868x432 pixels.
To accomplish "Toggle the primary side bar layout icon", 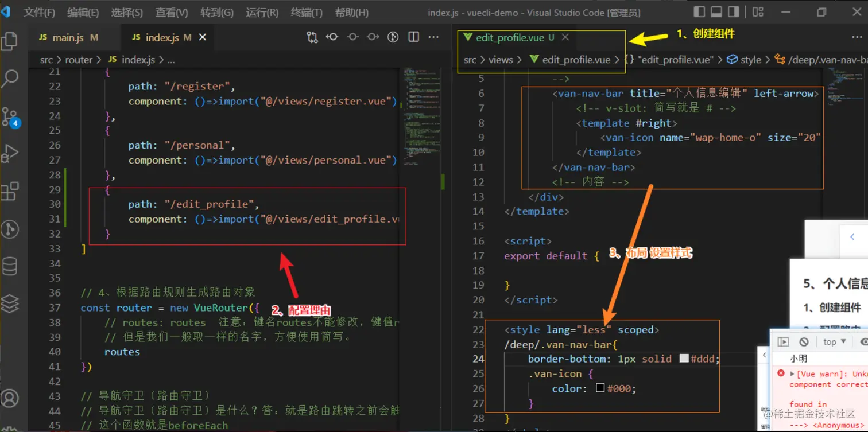I will [x=699, y=11].
